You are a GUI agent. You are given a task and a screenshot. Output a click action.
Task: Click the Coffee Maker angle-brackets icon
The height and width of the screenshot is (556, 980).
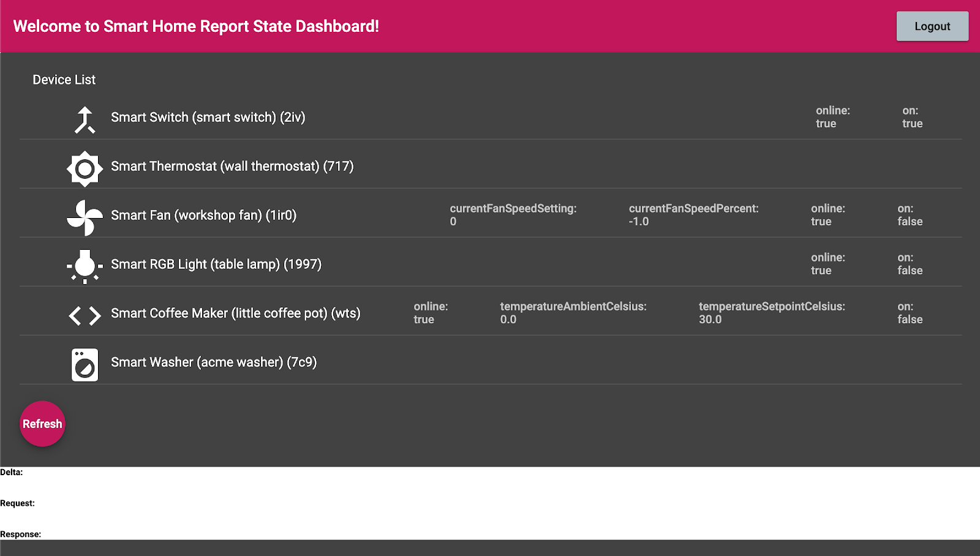[85, 316]
